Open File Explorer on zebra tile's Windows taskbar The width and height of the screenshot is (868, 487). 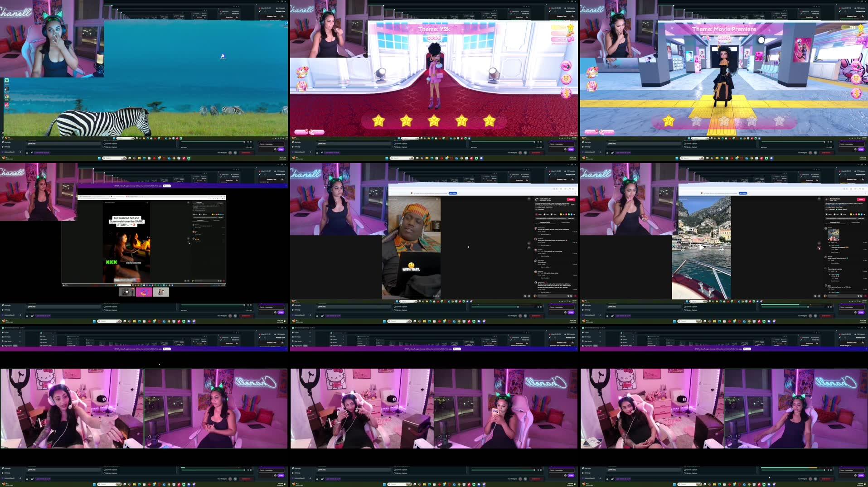coord(139,158)
